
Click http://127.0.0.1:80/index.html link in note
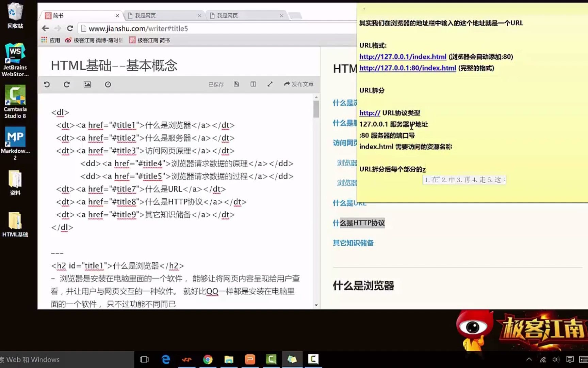[x=408, y=68]
